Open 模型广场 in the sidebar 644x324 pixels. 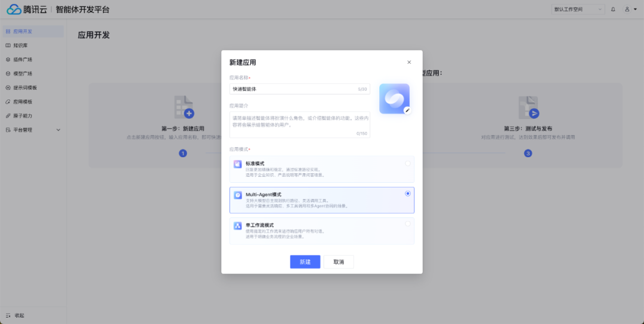click(33, 73)
